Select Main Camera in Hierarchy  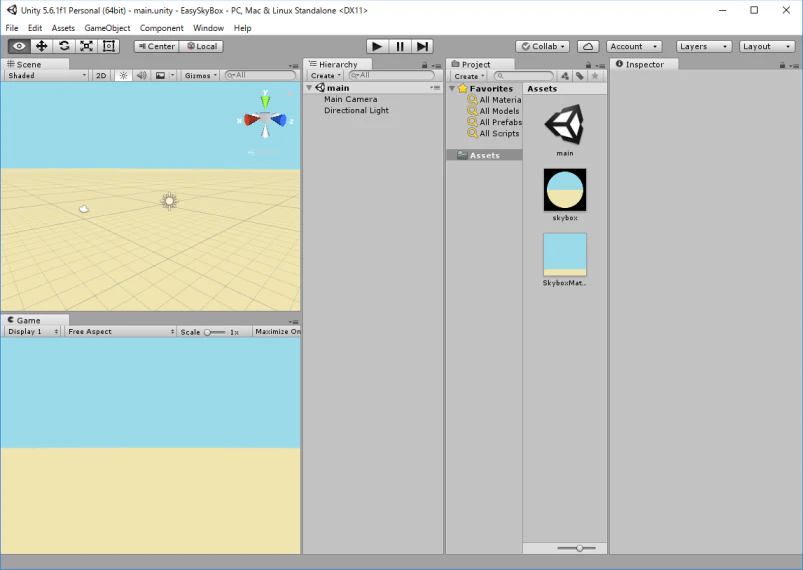pyautogui.click(x=350, y=99)
